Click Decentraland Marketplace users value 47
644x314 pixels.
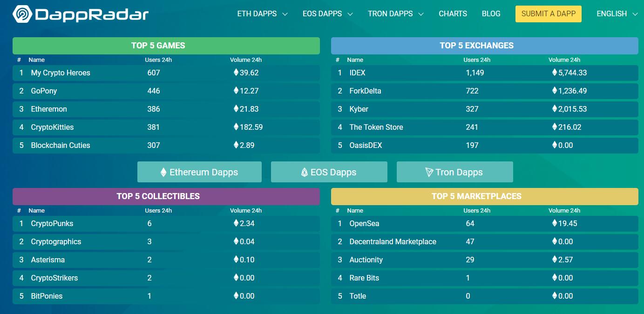coord(470,242)
